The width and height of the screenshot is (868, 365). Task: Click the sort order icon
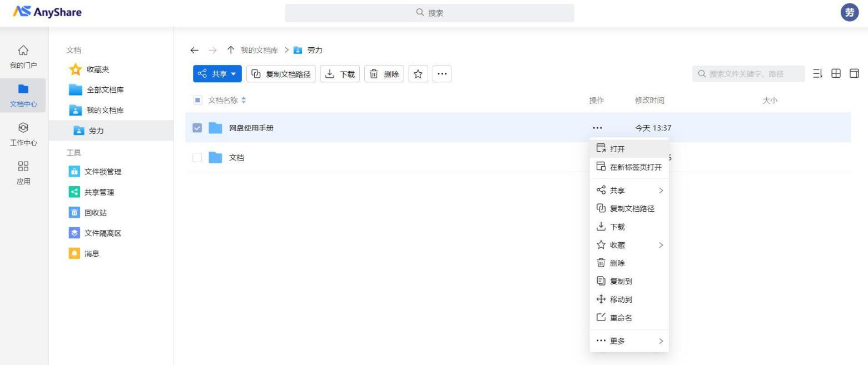817,74
